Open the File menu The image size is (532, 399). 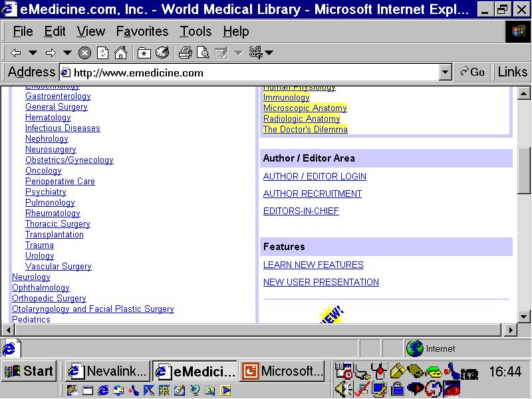(x=23, y=31)
